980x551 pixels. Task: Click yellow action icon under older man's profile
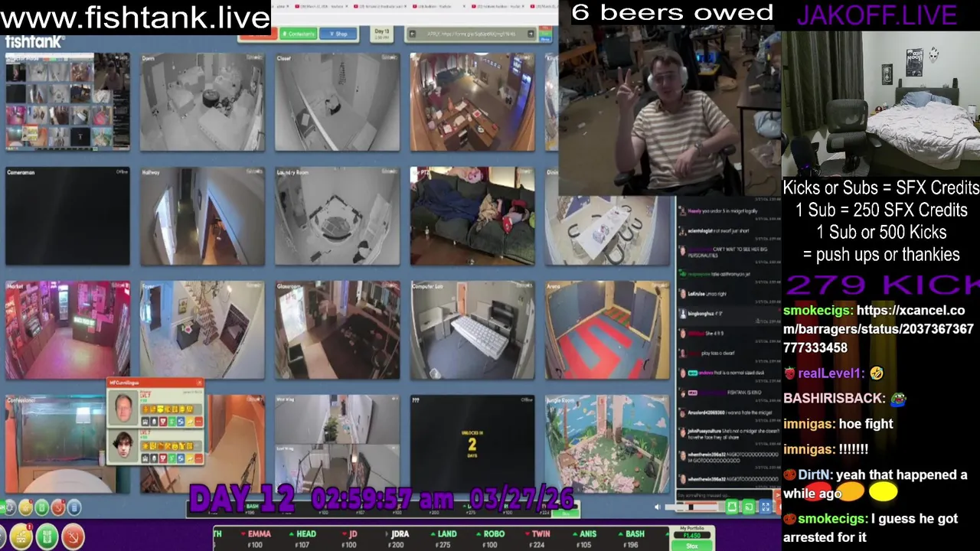[x=190, y=422]
